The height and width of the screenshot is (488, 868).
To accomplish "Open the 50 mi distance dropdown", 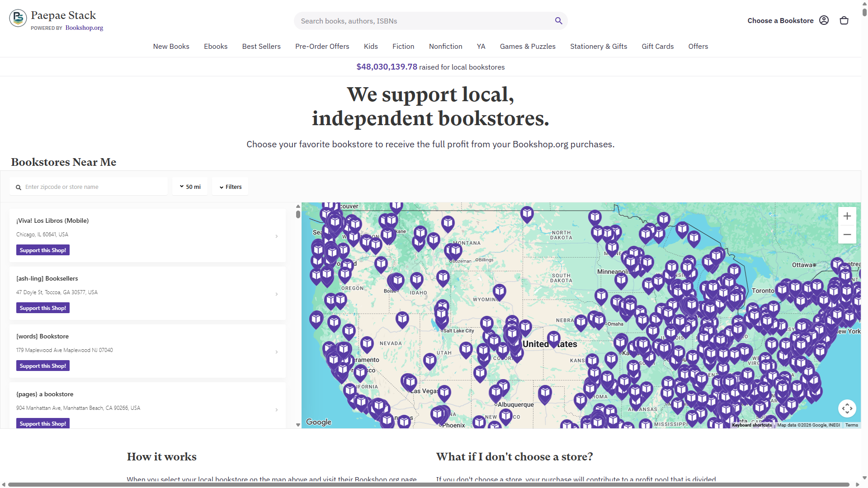I will pyautogui.click(x=190, y=187).
